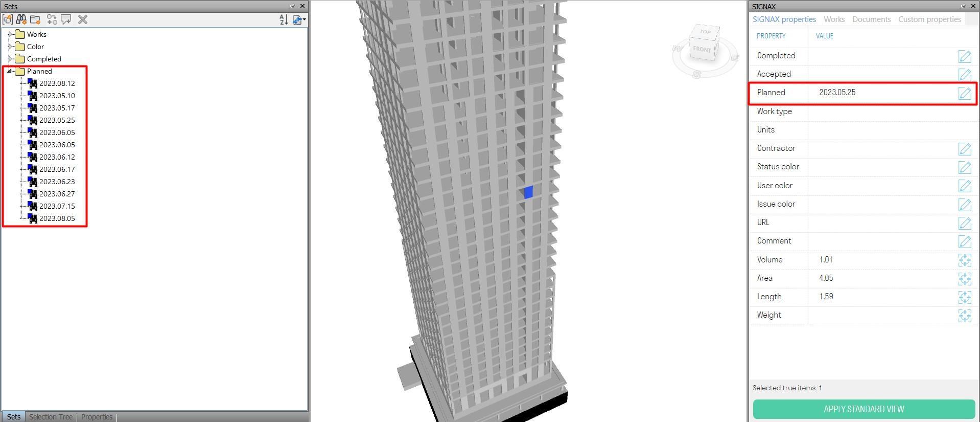Expand the Color folder in Sets tree

pos(10,47)
